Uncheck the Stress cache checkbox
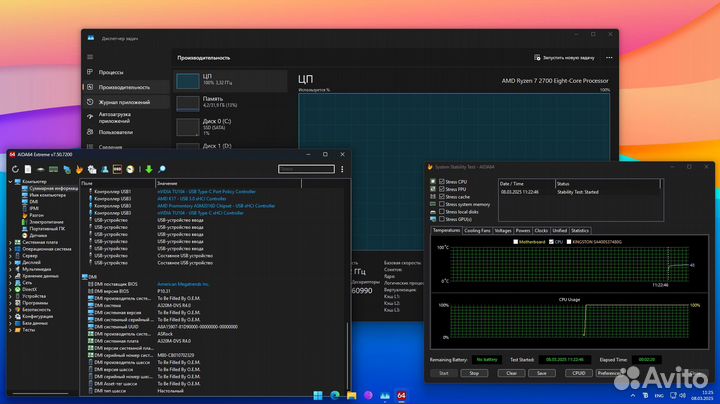This screenshot has width=720, height=404. 442,196
